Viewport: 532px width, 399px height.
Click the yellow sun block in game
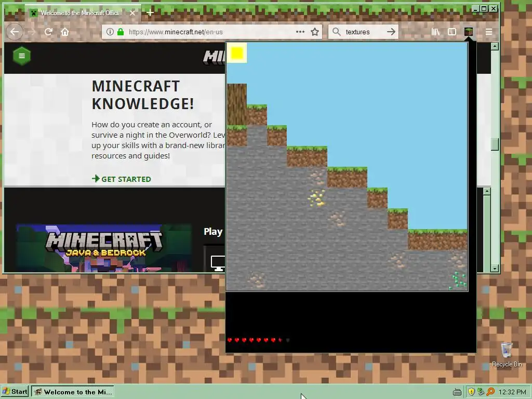point(237,53)
